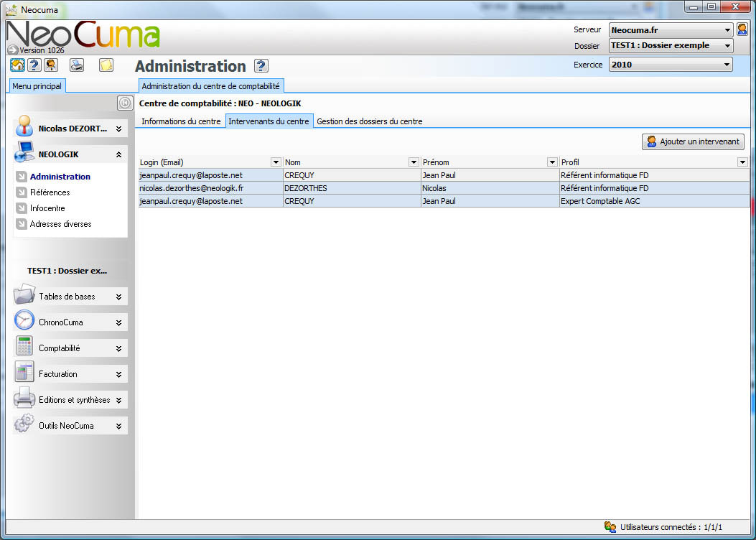Image resolution: width=756 pixels, height=540 pixels.
Task: Open the Dossier dropdown
Action: (727, 46)
